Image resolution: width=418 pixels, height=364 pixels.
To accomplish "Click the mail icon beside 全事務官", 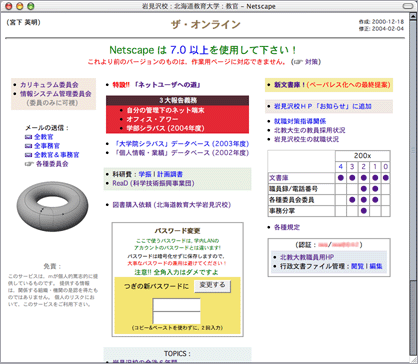I will pyautogui.click(x=28, y=146).
